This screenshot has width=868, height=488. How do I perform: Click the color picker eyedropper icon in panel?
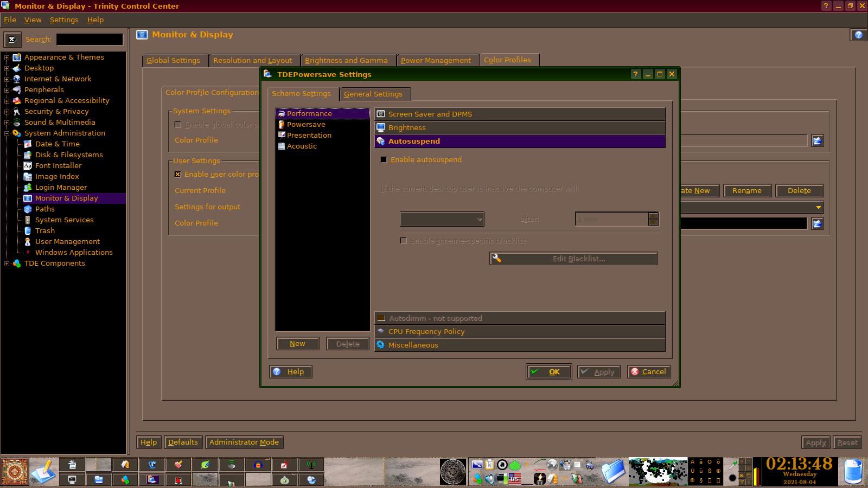coord(732,465)
